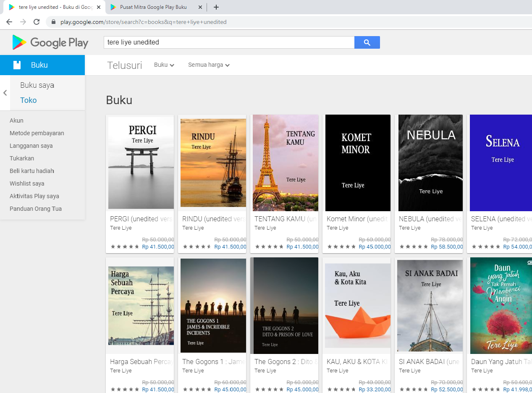
Task: Click the star rating under NEBULA
Action: click(x=414, y=247)
